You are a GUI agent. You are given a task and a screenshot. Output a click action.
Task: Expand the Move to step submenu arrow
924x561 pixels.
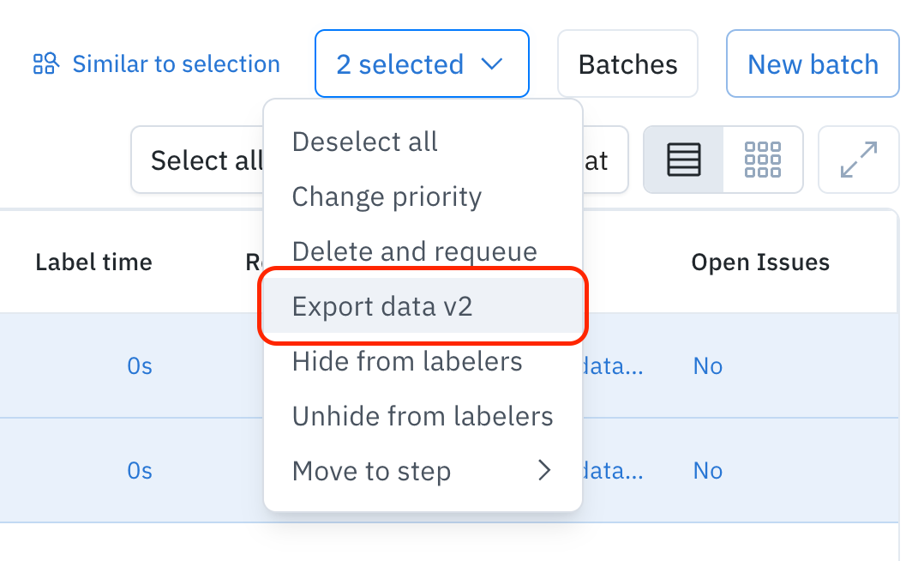(x=543, y=471)
